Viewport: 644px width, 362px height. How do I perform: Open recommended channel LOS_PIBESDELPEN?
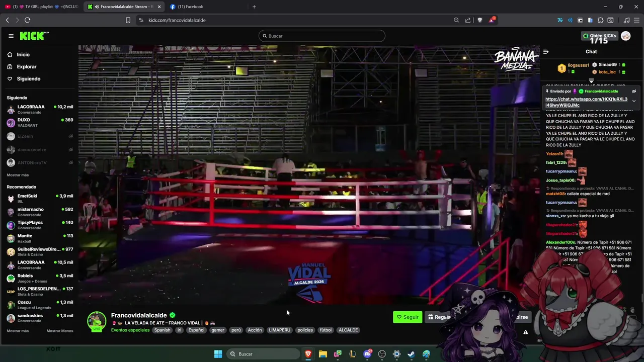click(40, 291)
